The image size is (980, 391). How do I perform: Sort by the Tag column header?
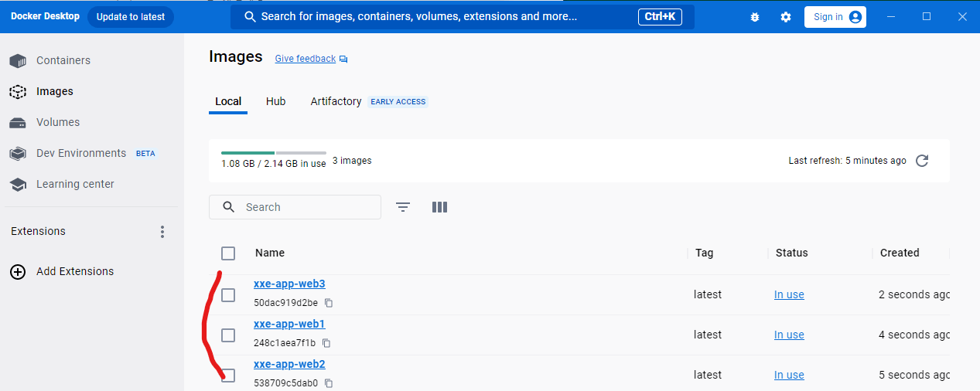click(704, 253)
